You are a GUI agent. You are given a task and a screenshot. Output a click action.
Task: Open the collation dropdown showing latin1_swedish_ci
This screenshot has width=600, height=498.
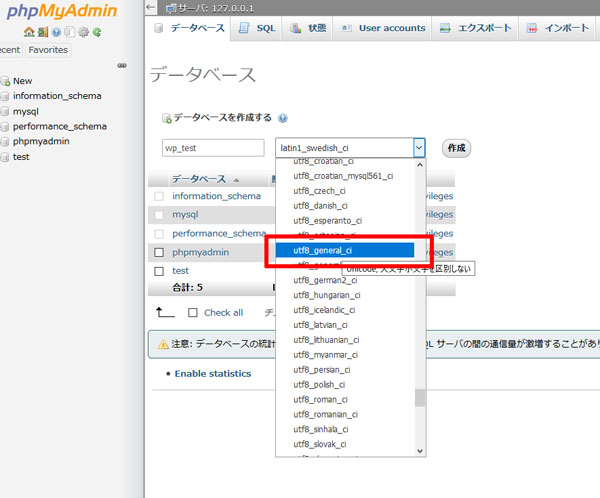pyautogui.click(x=350, y=148)
